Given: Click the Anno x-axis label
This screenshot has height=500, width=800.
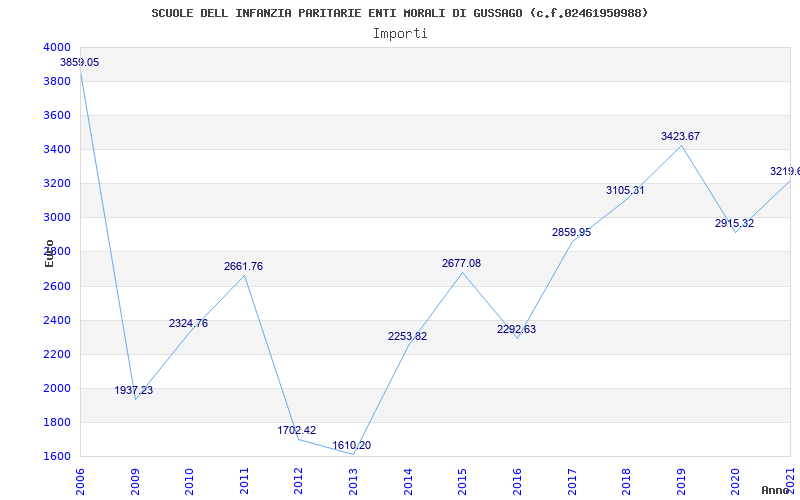Looking at the screenshot, I should pyautogui.click(x=777, y=490).
